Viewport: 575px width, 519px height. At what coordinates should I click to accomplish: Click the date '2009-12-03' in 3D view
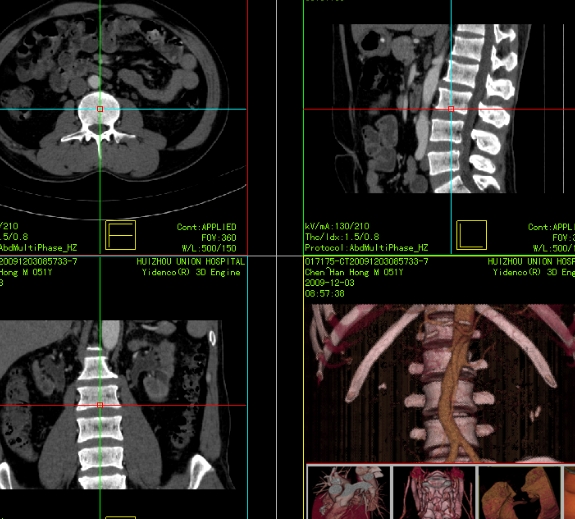click(330, 283)
